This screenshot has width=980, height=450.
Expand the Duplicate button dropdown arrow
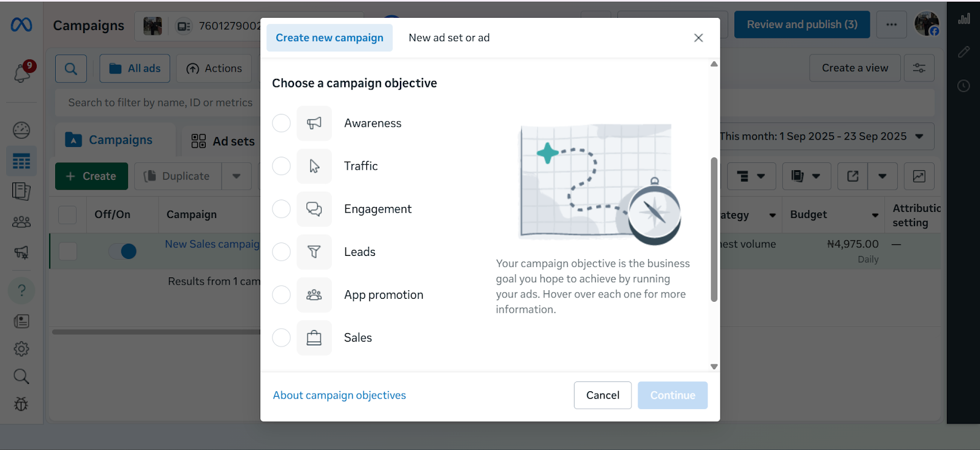point(236,176)
